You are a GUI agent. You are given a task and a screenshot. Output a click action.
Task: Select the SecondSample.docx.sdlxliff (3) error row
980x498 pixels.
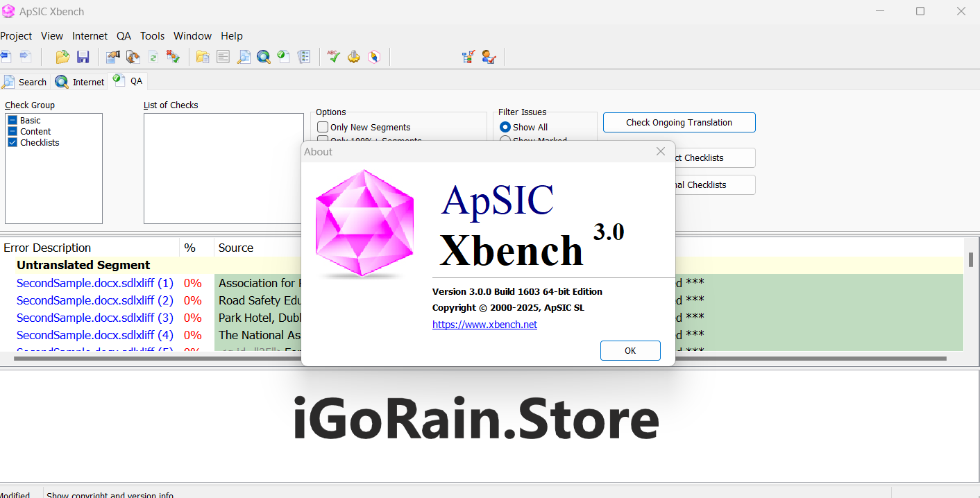(x=95, y=318)
